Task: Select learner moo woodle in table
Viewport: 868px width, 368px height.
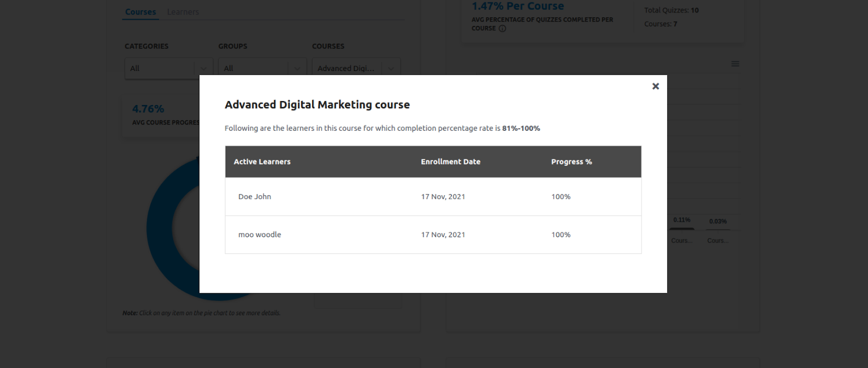Action: [260, 234]
